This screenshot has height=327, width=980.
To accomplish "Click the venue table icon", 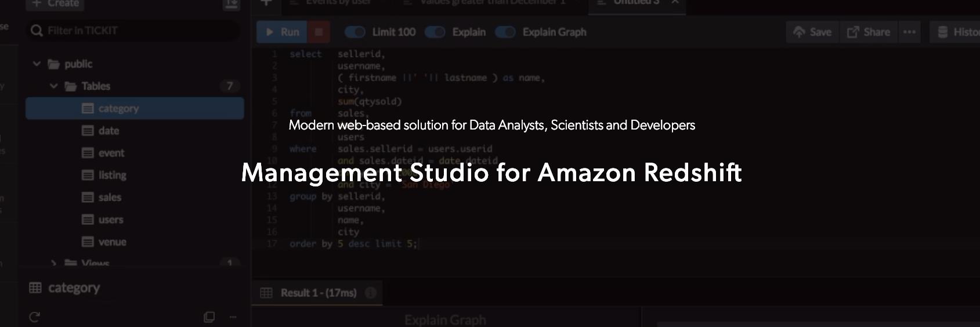I will (x=88, y=242).
